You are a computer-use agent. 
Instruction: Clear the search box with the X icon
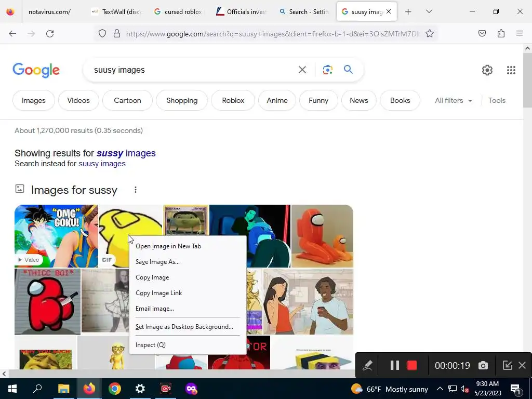302,70
